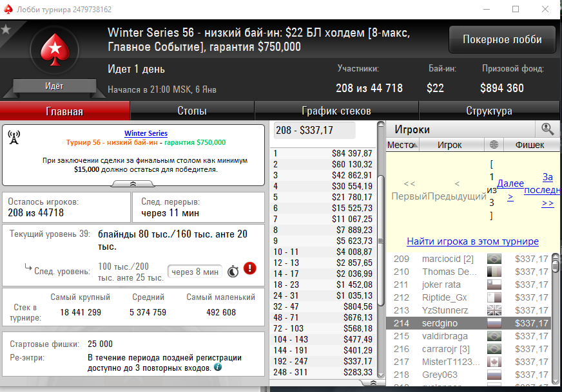Select player row serdgino

469,323
